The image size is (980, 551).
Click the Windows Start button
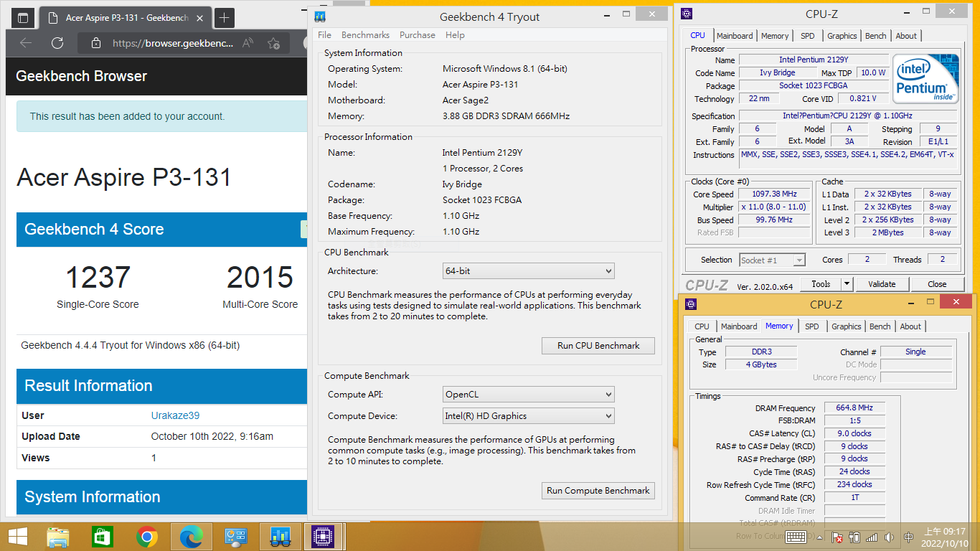coord(17,537)
